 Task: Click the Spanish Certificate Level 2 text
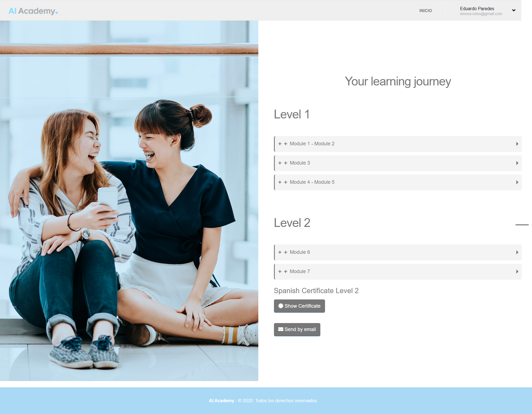click(316, 291)
